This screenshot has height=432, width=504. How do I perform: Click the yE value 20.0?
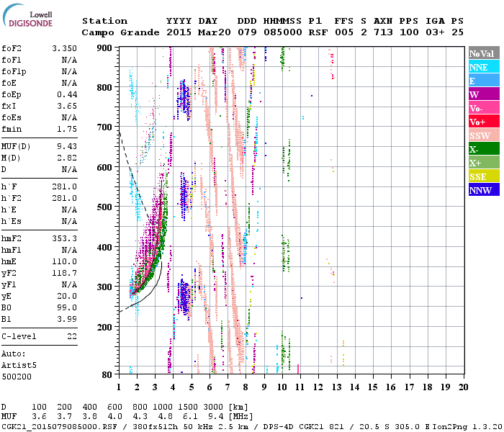pyautogui.click(x=67, y=297)
